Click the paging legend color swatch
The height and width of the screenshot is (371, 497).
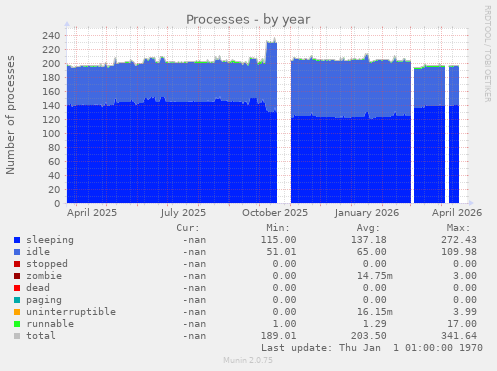coord(17,300)
